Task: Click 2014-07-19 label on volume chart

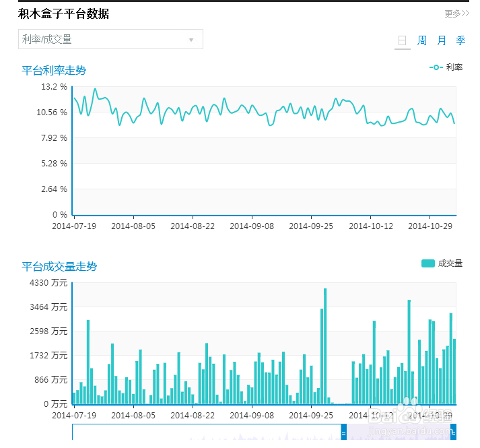Action: (x=74, y=416)
